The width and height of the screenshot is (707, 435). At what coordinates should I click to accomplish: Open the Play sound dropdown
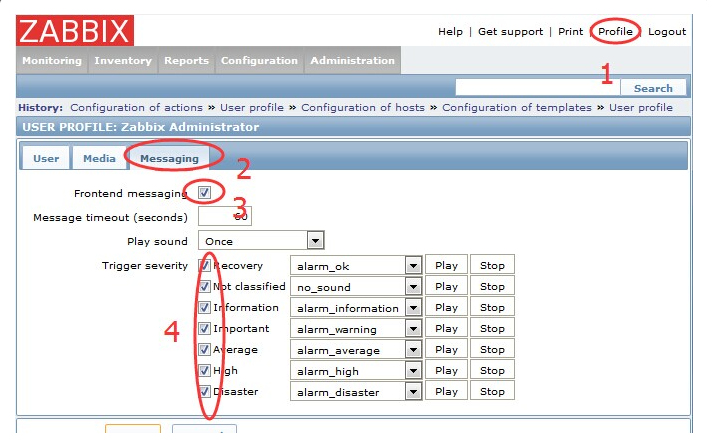pos(261,241)
